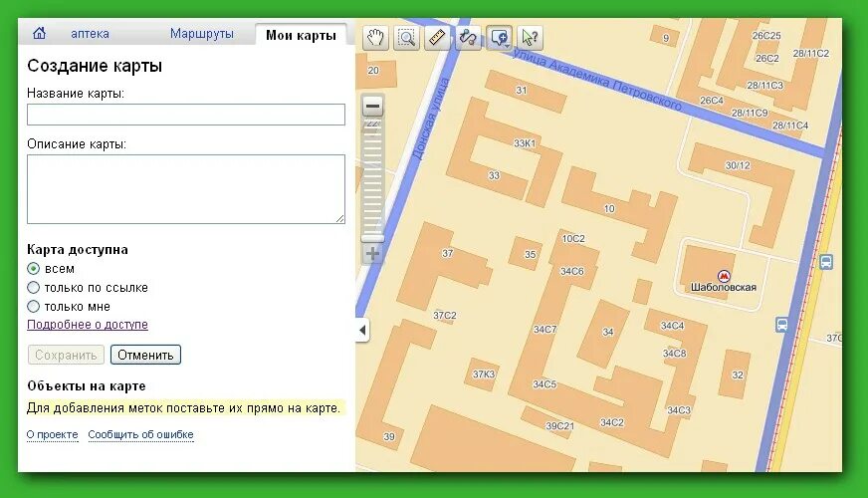Click building number 32 on map

point(738,375)
